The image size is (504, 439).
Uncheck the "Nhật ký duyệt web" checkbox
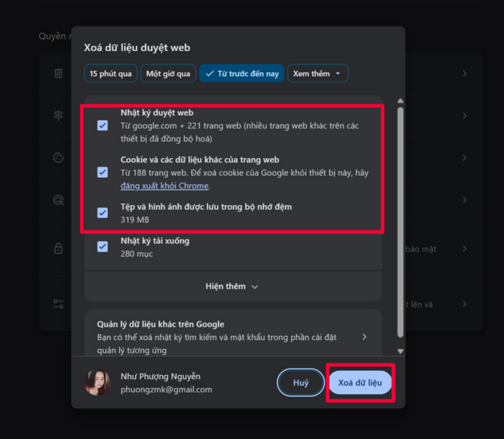point(103,125)
